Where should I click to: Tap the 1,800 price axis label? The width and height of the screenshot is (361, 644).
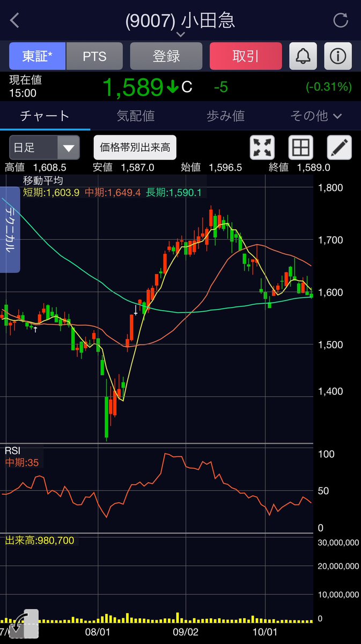330,187
